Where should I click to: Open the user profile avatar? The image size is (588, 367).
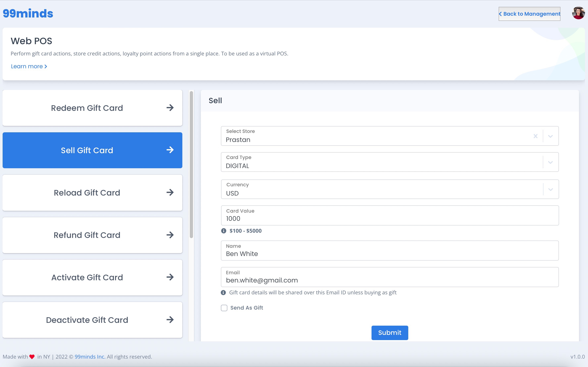(x=578, y=13)
